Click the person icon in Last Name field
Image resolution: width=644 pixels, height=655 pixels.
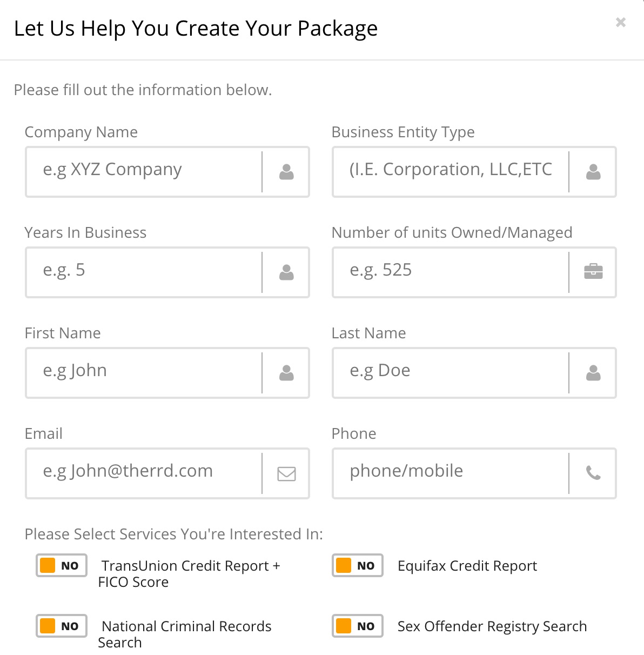pos(593,373)
